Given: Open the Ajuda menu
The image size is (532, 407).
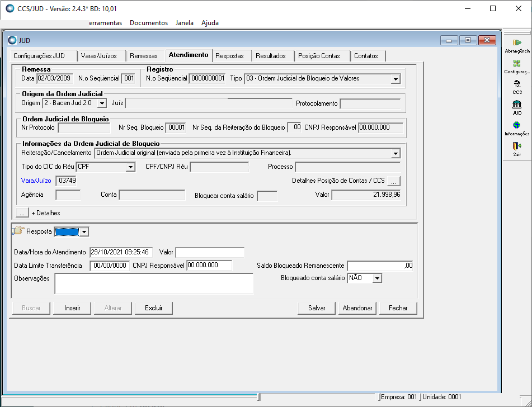Looking at the screenshot, I should 210,23.
